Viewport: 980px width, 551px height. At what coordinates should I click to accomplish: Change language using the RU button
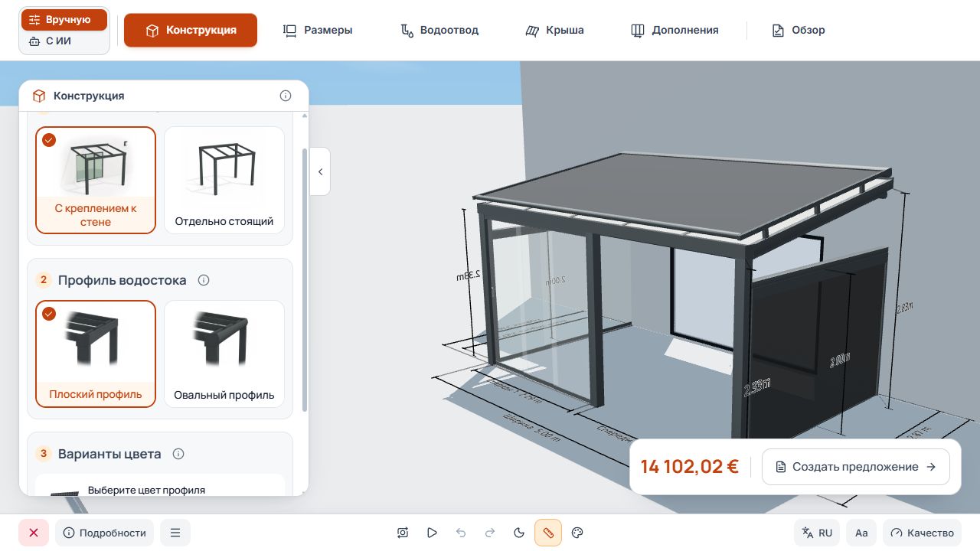(817, 533)
